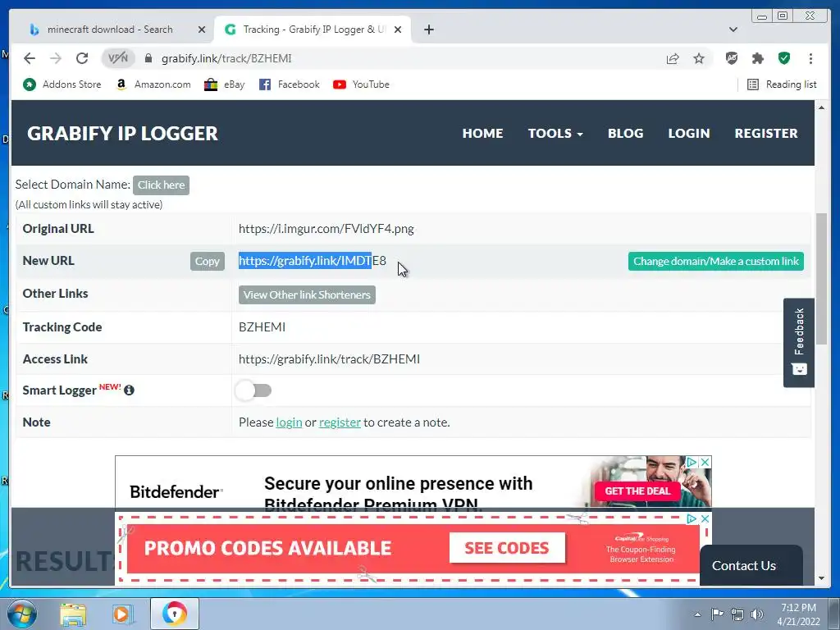The image size is (840, 630).
Task: Open Windows Media Player from the taskbar
Action: coord(122,614)
